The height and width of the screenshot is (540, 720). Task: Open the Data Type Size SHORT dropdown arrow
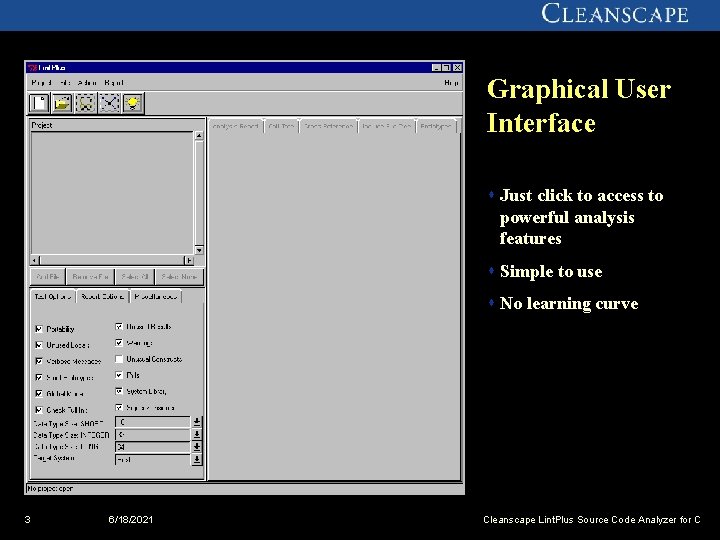coord(197,422)
